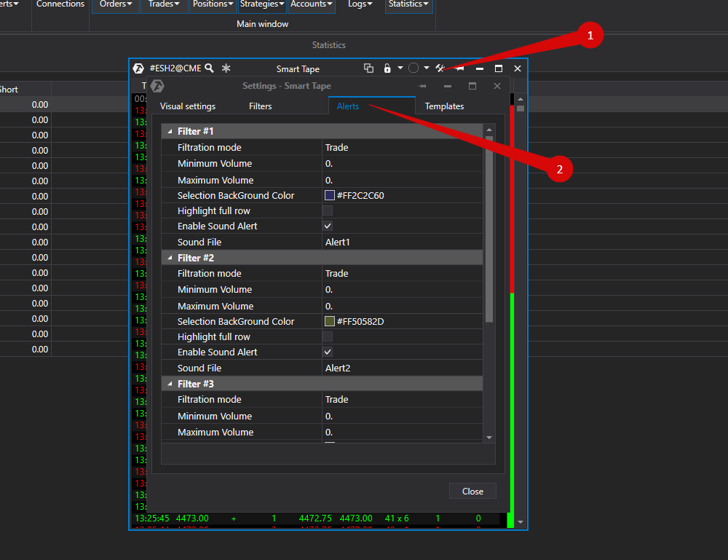Screen dimensions: 728x560
Task: Uncheck Enable Sound Alert for Filter #2
Action: (328, 352)
